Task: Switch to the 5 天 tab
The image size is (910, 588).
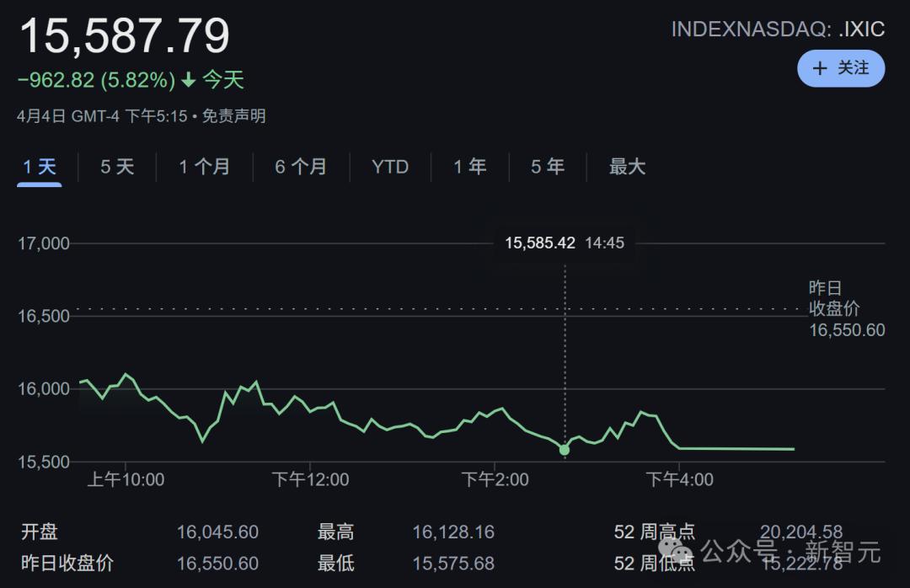Action: 117,167
